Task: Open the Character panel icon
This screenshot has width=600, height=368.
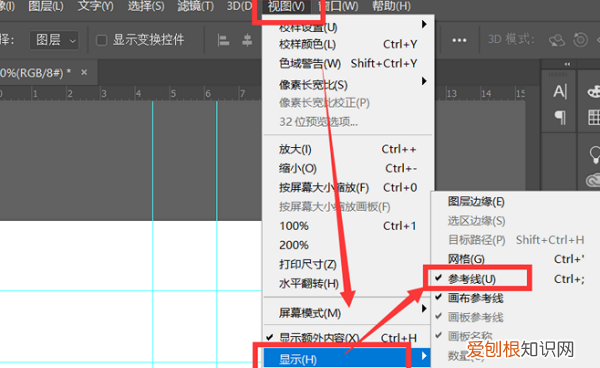Action: click(560, 91)
